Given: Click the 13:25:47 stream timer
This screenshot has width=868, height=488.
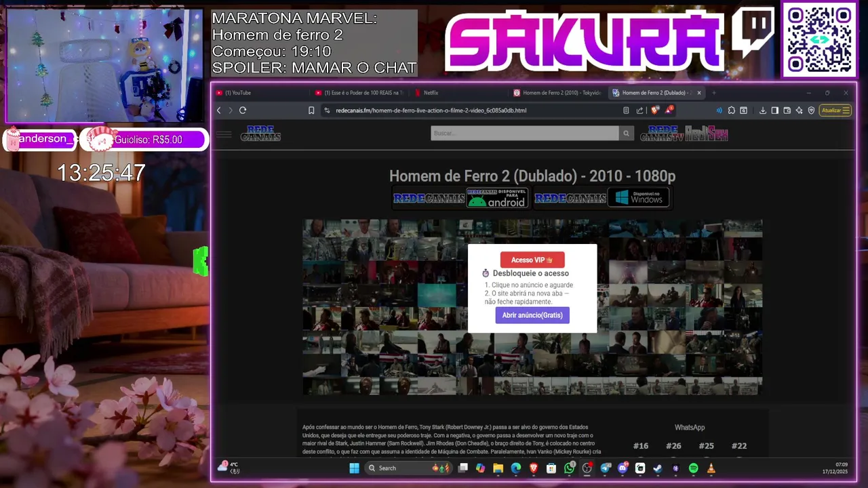Looking at the screenshot, I should [x=101, y=173].
